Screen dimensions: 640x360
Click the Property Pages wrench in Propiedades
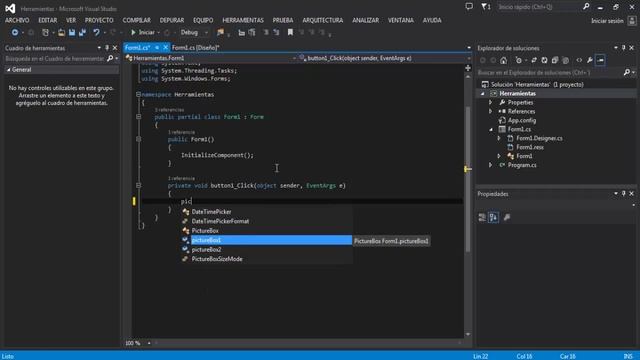507,218
